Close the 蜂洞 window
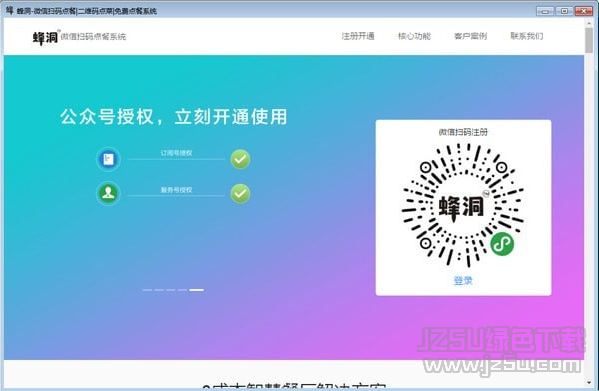Viewport: 599px width, 391px height. coord(583,11)
